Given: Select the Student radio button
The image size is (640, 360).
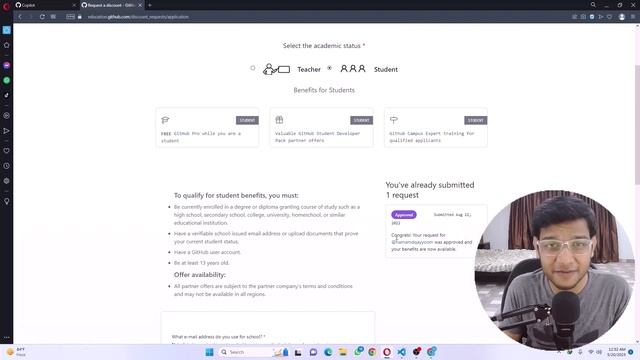Looking at the screenshot, I should click(329, 68).
